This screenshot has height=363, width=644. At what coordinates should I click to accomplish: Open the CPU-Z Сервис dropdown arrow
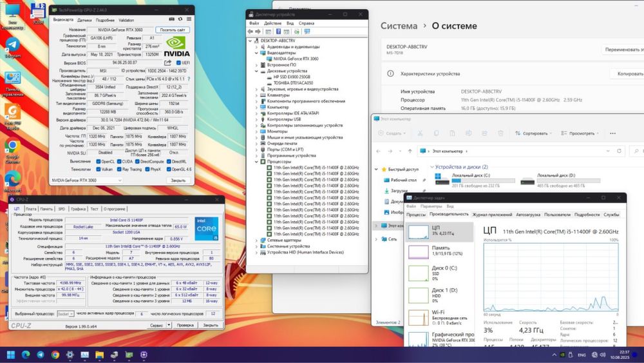click(169, 325)
